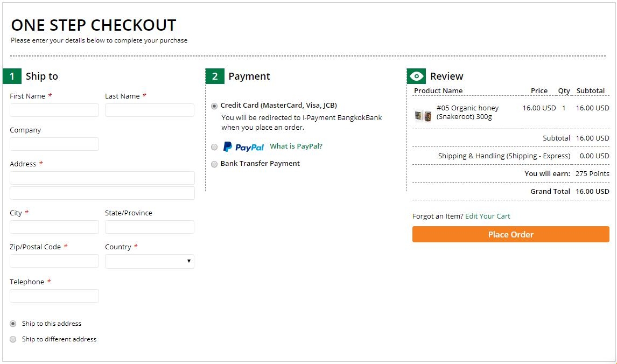The image size is (617, 364).
Task: Open the Organic honey product thumbnail
Action: point(423,116)
